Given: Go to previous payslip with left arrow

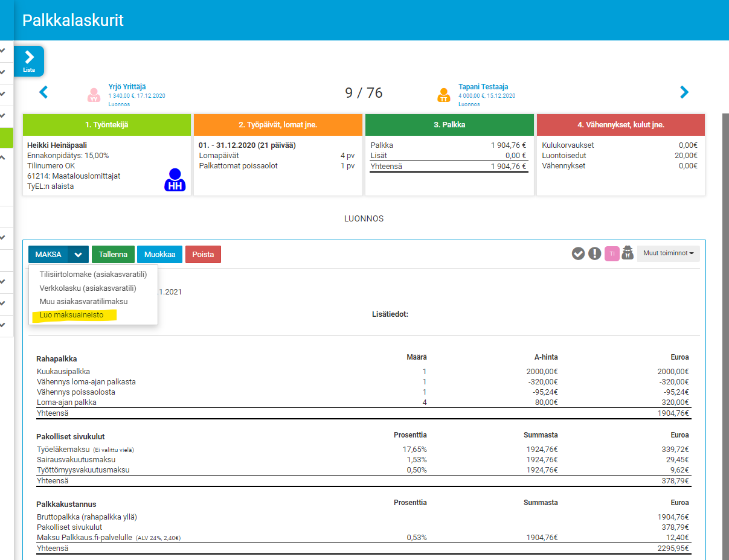Looking at the screenshot, I should (x=43, y=92).
